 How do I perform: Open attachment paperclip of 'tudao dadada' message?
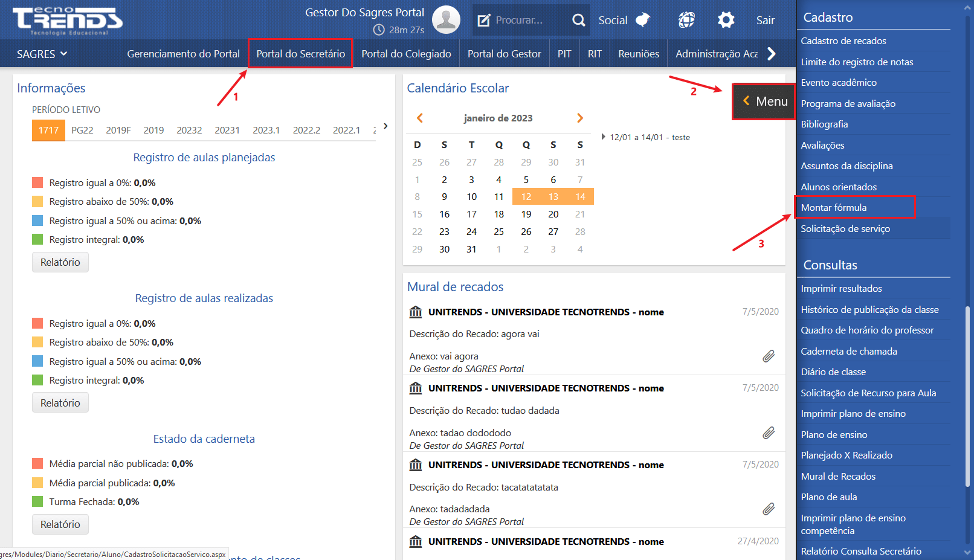[768, 433]
